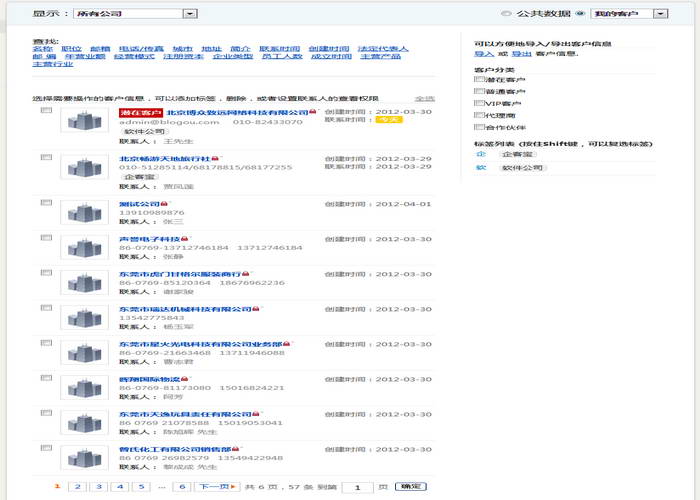Click lock icon beside 东莞市瑞达机械科技有限公司
This screenshot has height=500, width=700.
[256, 309]
